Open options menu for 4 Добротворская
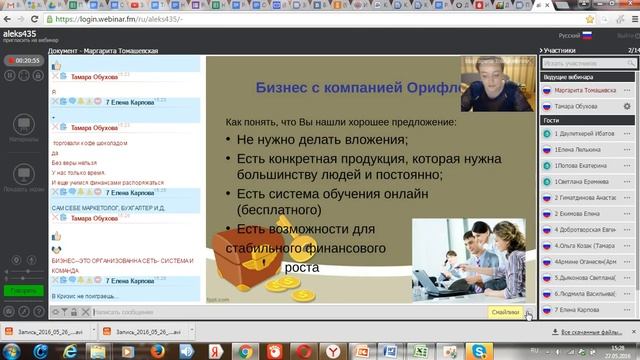This screenshot has width=640, height=360. tap(627, 230)
